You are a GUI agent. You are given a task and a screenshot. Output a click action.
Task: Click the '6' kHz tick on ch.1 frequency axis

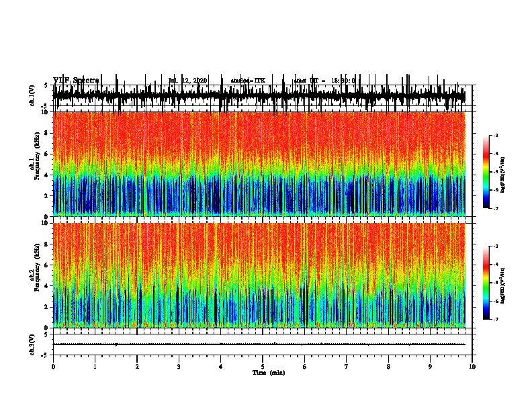click(46, 154)
